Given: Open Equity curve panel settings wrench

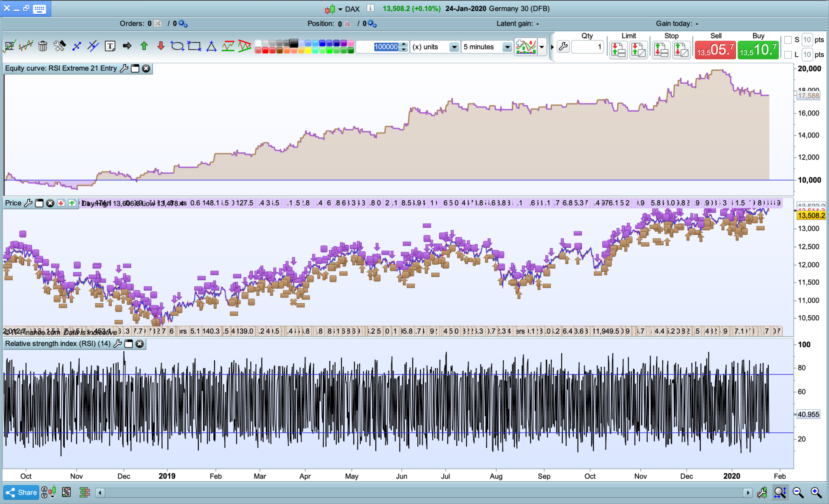Looking at the screenshot, I should click(124, 68).
